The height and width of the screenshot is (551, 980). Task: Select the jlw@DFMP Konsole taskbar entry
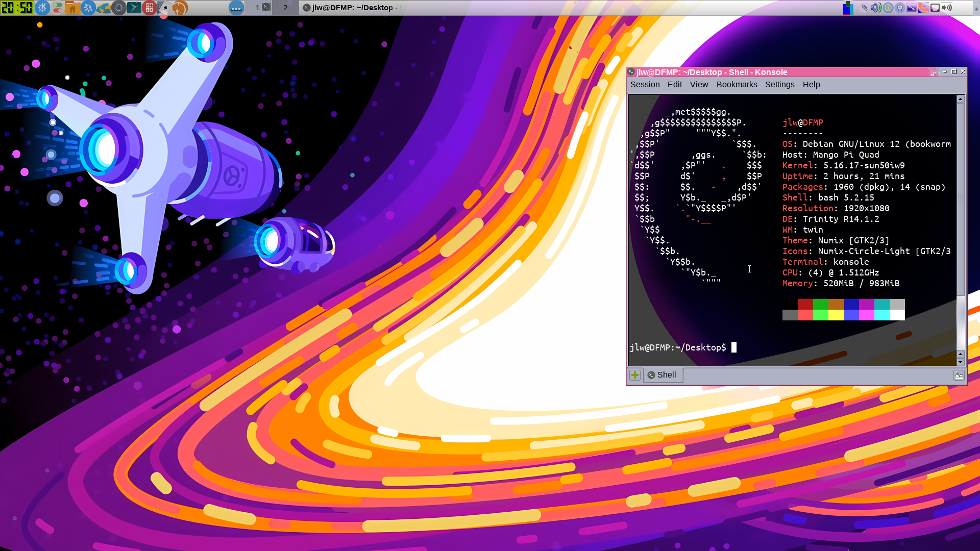tap(351, 8)
